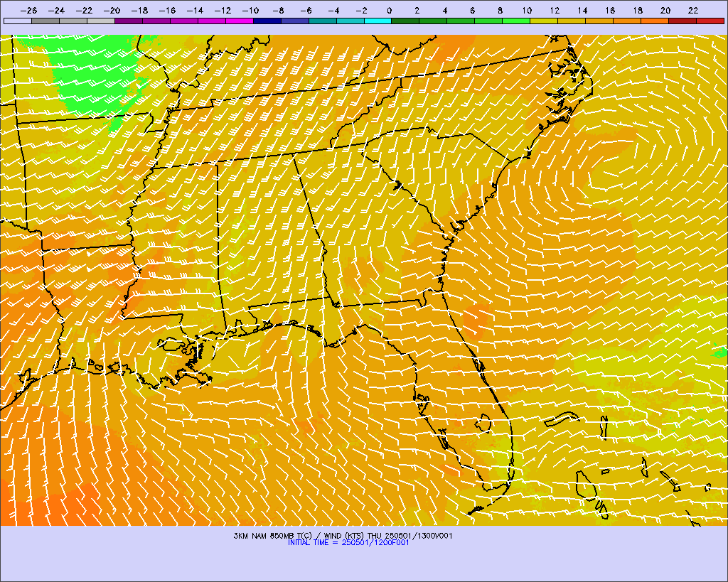Select the turquoise swatch between -4 and -2
Image resolution: width=728 pixels, height=582 pixels.
click(x=350, y=21)
